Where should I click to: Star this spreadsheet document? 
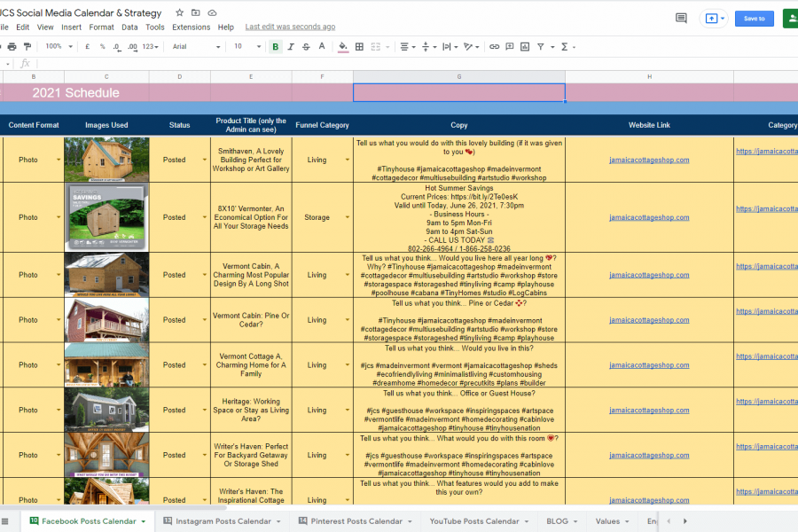pyautogui.click(x=180, y=13)
